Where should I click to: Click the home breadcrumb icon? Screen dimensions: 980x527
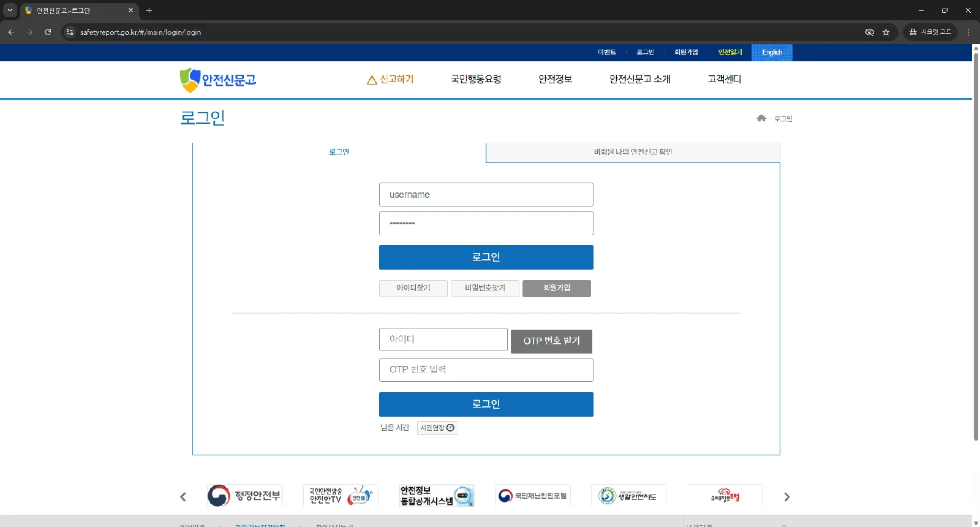pos(761,118)
